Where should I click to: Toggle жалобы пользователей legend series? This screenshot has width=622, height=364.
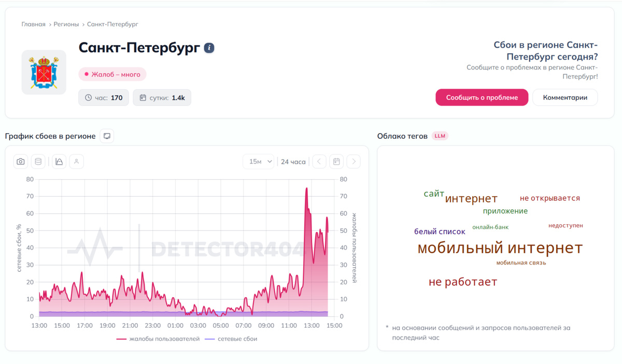click(x=158, y=339)
